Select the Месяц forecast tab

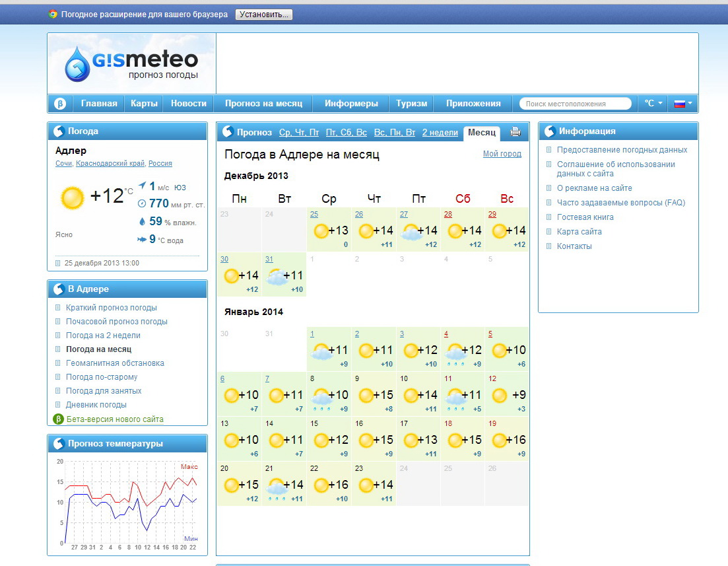click(481, 132)
